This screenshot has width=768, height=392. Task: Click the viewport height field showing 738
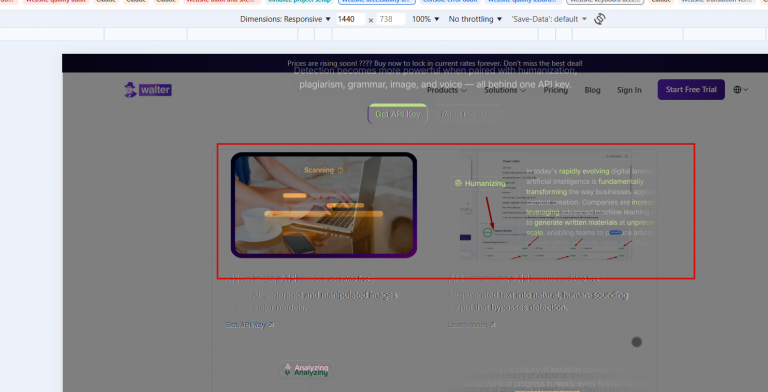tap(391, 19)
